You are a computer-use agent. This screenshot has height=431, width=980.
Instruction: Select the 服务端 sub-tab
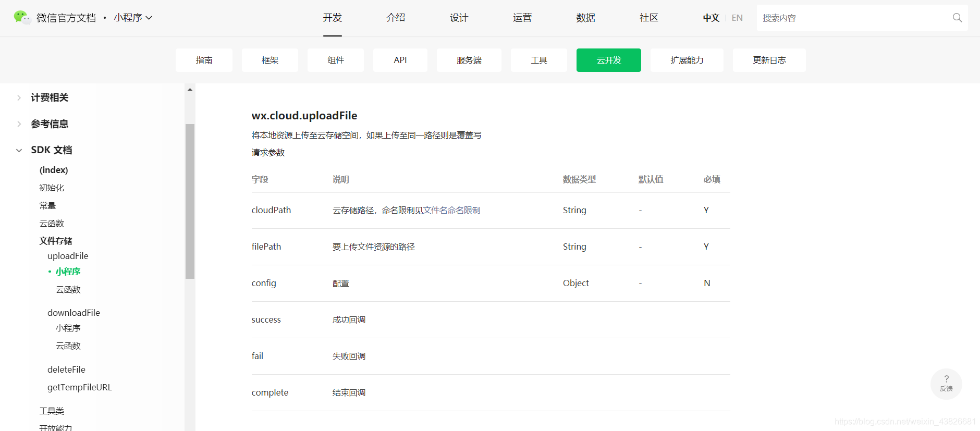469,60
